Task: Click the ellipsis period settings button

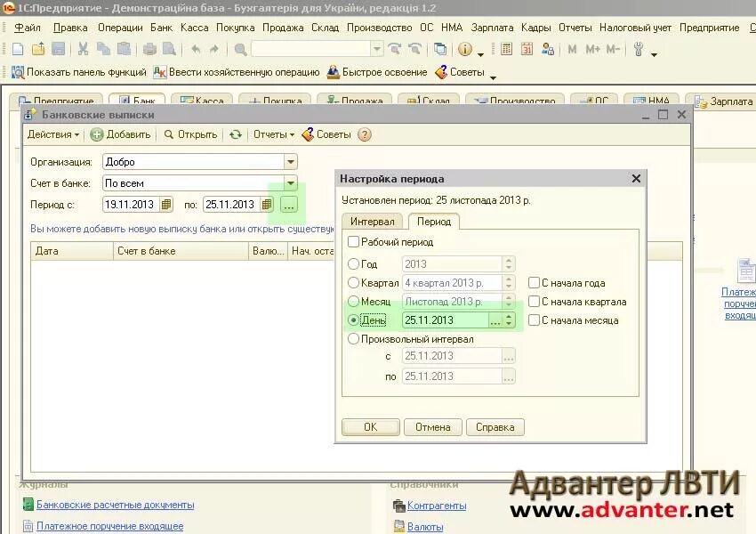Action: [289, 205]
